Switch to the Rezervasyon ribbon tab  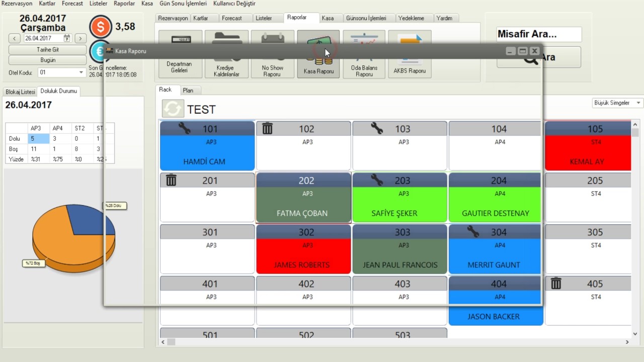pyautogui.click(x=173, y=18)
